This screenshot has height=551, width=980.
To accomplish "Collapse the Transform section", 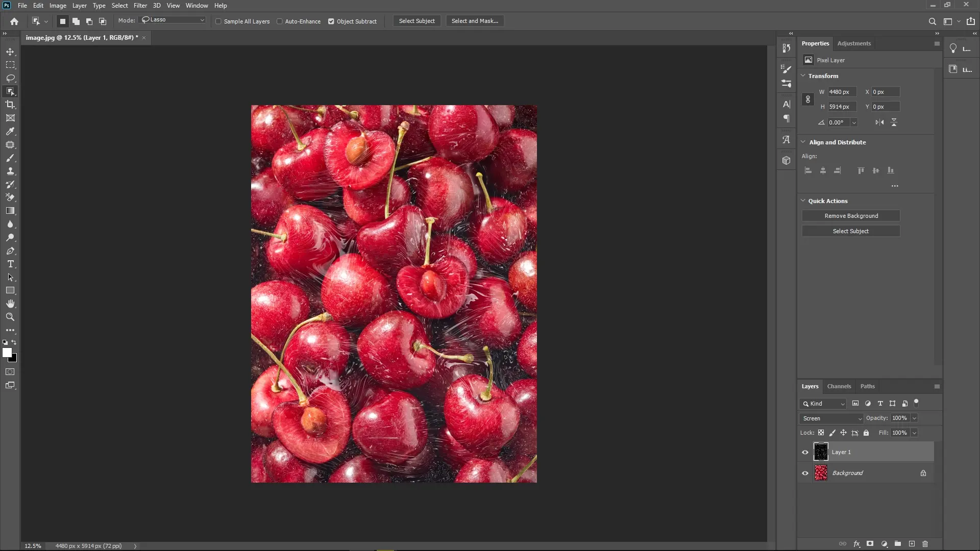I will tap(803, 76).
